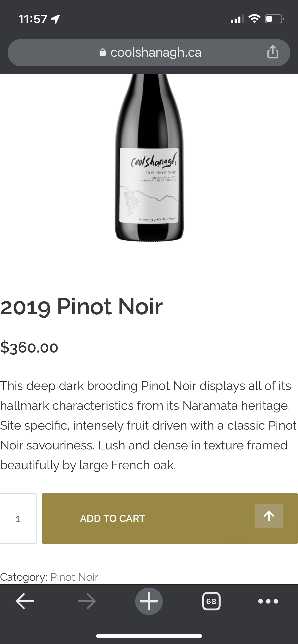The width and height of the screenshot is (298, 644).
Task: Tap the forward navigation arrow
Action: click(x=87, y=601)
